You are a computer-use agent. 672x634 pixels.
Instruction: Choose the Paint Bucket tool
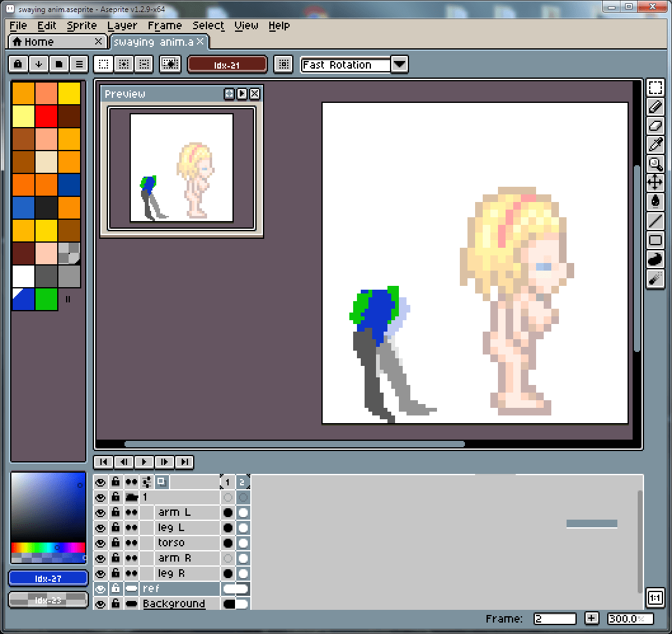coord(655,202)
